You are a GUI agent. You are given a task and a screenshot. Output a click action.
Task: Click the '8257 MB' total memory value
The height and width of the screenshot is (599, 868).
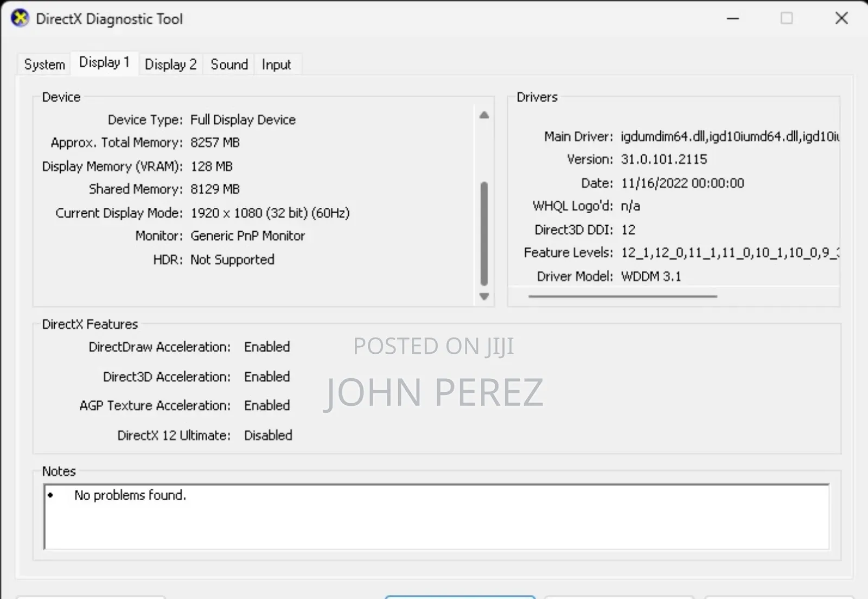point(215,143)
